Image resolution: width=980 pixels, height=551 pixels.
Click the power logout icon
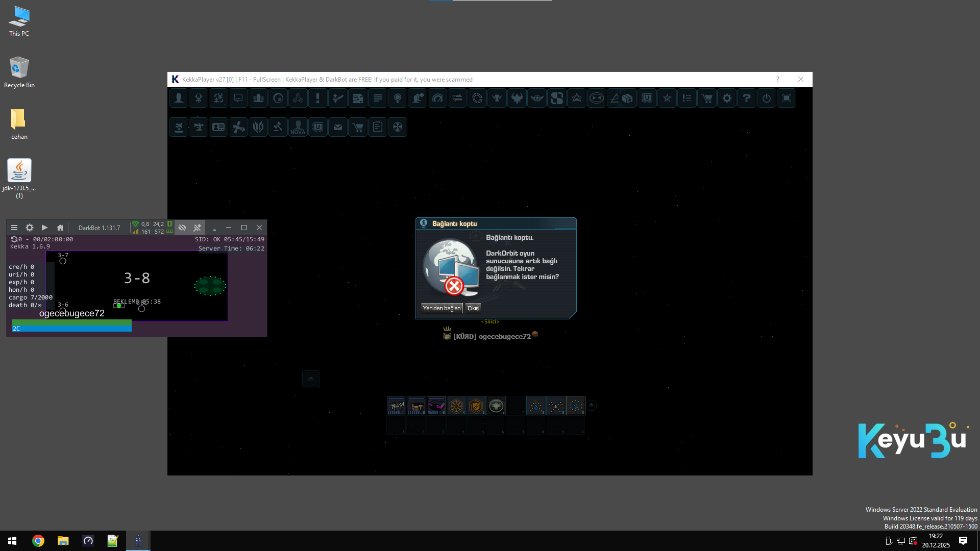pyautogui.click(x=767, y=98)
